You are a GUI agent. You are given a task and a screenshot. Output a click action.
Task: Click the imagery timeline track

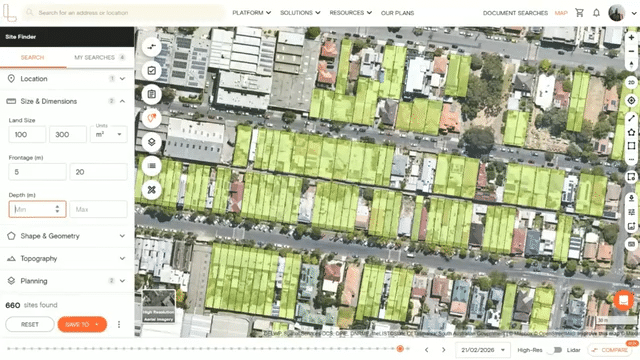point(208,349)
